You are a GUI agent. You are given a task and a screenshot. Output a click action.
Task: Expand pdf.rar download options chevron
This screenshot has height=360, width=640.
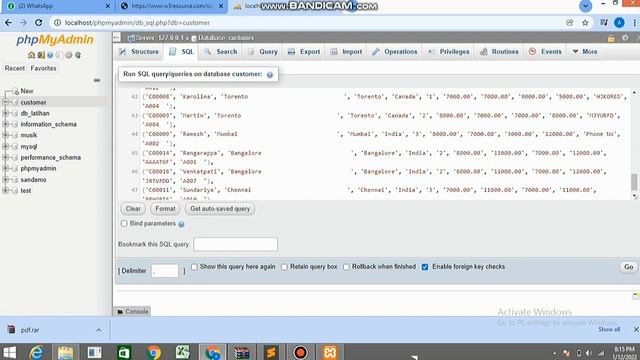(99, 330)
